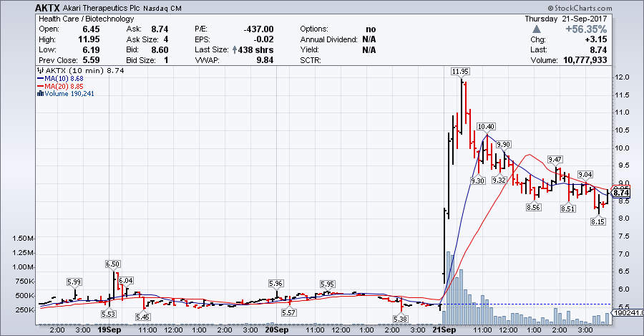
Task: Click the 8.74 current price tag on axis
Action: click(621, 193)
